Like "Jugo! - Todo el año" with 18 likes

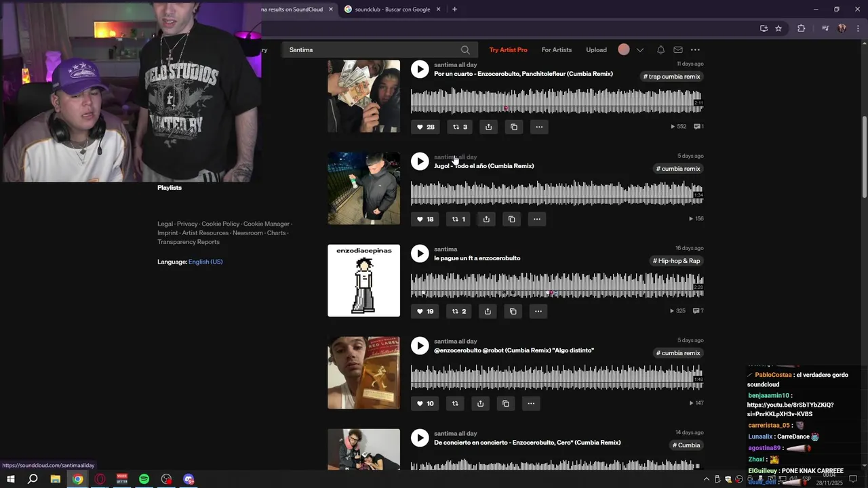[x=425, y=219]
